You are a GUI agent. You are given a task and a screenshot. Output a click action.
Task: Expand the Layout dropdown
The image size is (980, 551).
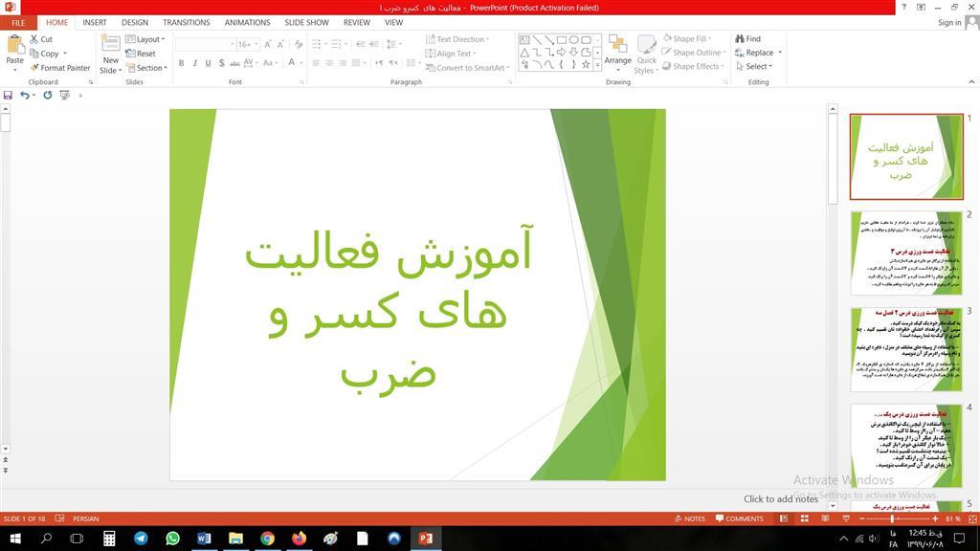click(x=145, y=39)
